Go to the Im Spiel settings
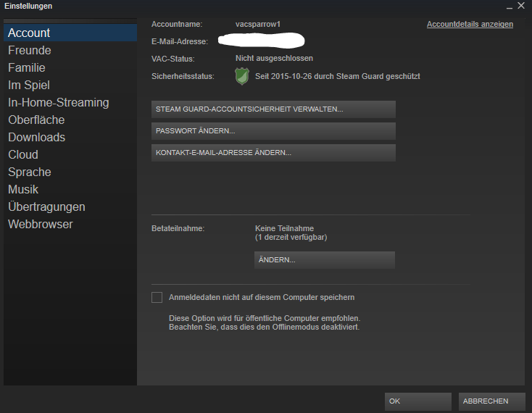The width and height of the screenshot is (532, 413). click(70, 85)
